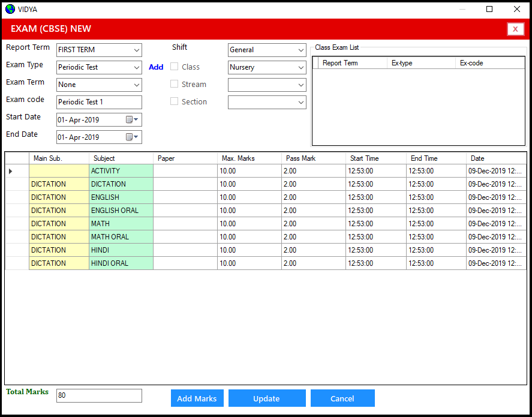Open the End Date calendar picker
532x417 pixels.
point(136,137)
